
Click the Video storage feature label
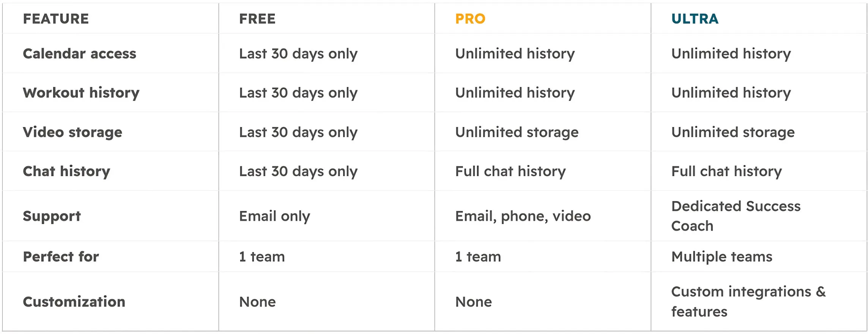72,132
